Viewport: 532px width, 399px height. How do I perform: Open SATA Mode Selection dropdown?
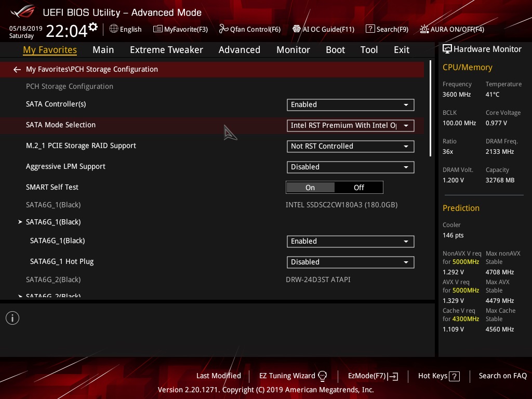(x=351, y=126)
